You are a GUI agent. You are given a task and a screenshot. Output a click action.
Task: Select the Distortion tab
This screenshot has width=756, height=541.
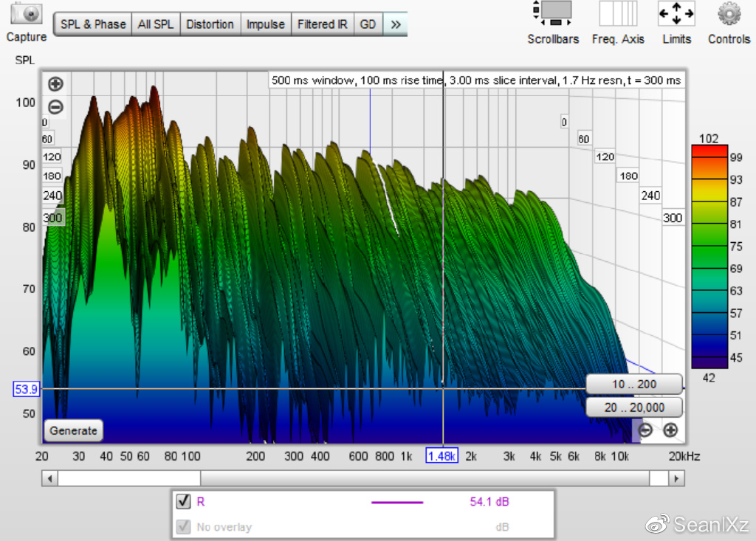pyautogui.click(x=210, y=24)
